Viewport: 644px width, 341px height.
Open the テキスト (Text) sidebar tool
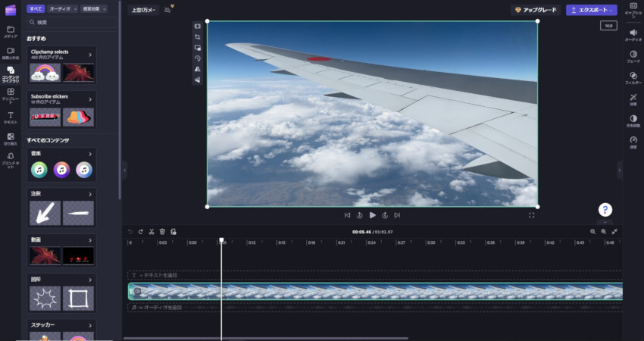(11, 117)
